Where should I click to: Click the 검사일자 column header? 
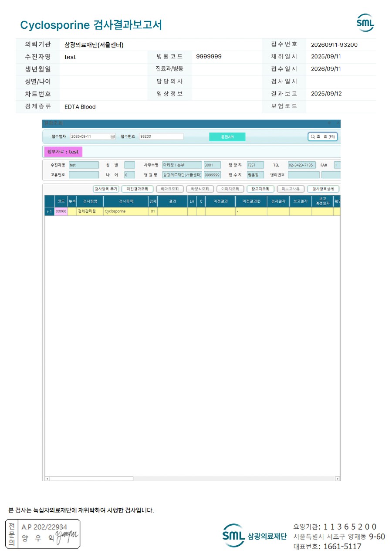[x=278, y=201]
